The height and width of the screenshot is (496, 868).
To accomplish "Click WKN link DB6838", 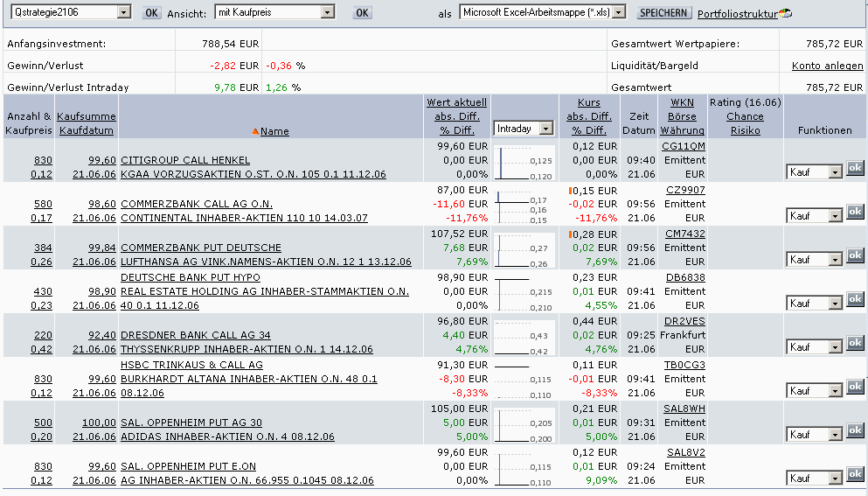I will tap(685, 277).
